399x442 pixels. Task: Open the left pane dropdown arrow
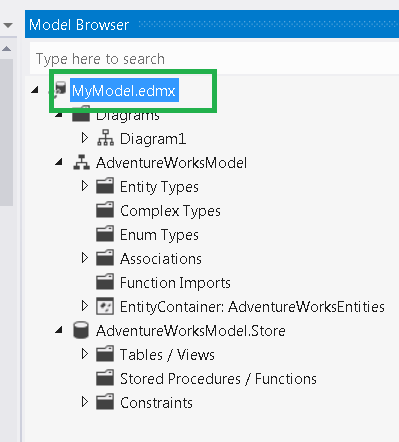(7, 25)
